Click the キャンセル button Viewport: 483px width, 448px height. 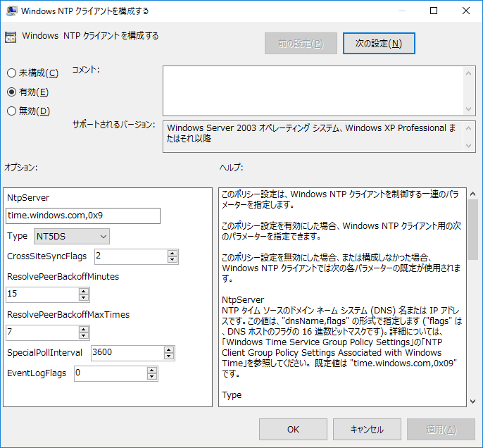point(367,429)
